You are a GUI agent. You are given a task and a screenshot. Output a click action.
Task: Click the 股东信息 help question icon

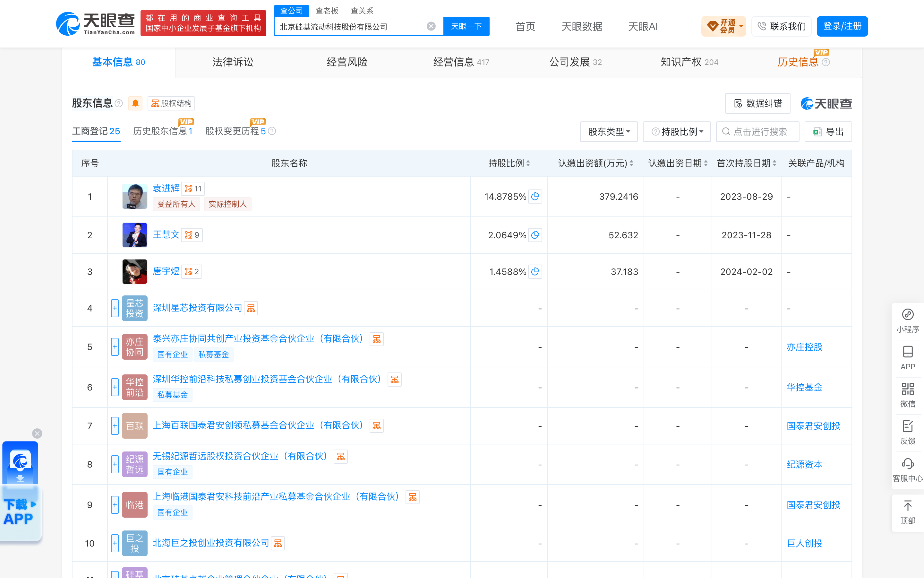click(119, 103)
